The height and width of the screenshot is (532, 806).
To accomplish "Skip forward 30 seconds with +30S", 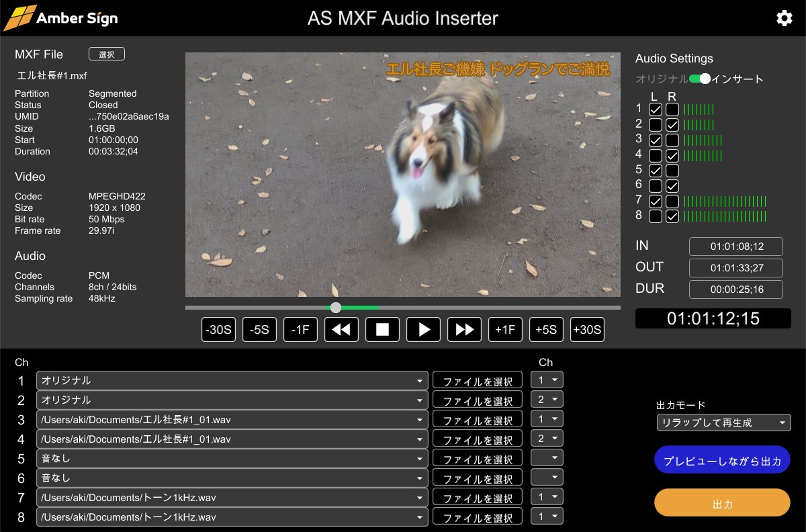I will coord(587,330).
